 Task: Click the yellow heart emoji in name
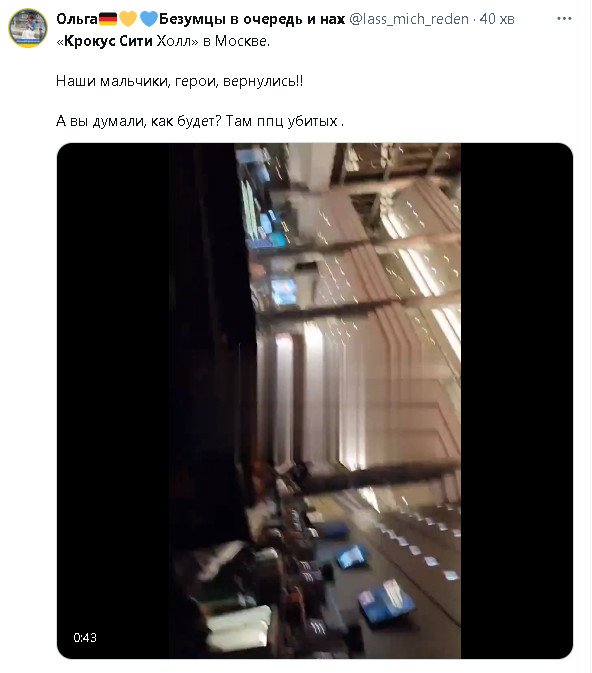pos(128,19)
